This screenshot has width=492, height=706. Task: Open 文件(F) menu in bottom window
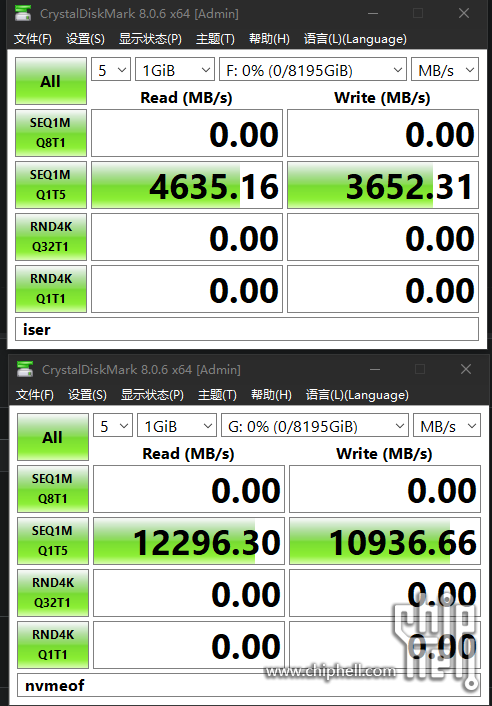[35, 395]
